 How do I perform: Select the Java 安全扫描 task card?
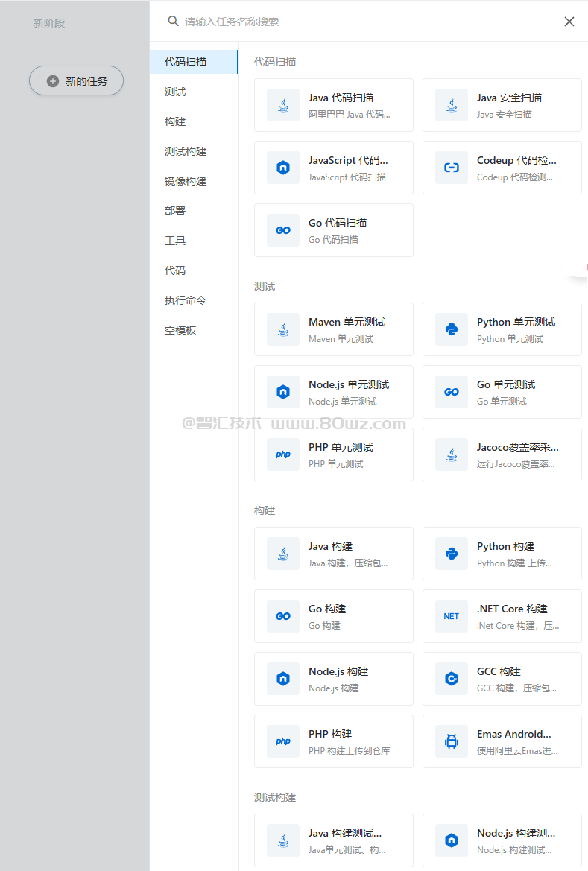(502, 106)
